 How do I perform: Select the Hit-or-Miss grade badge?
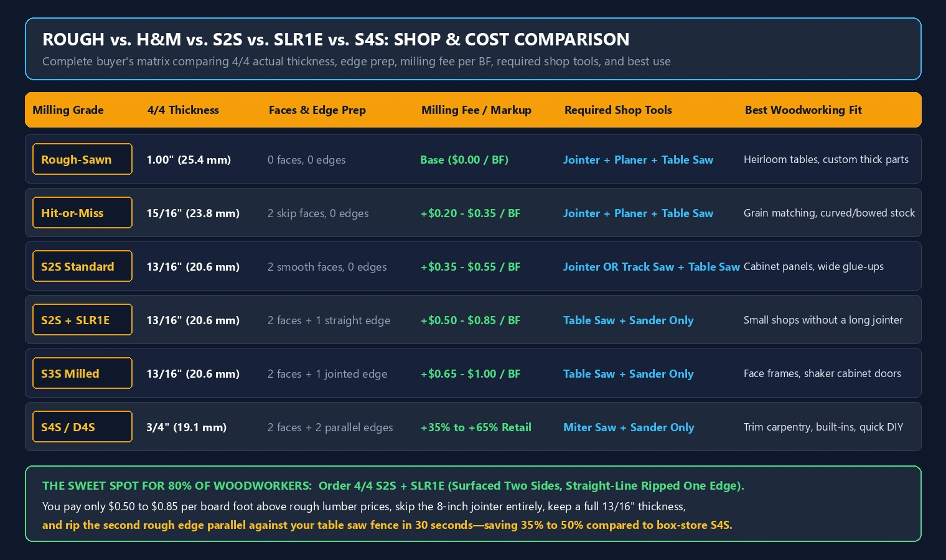tap(82, 213)
